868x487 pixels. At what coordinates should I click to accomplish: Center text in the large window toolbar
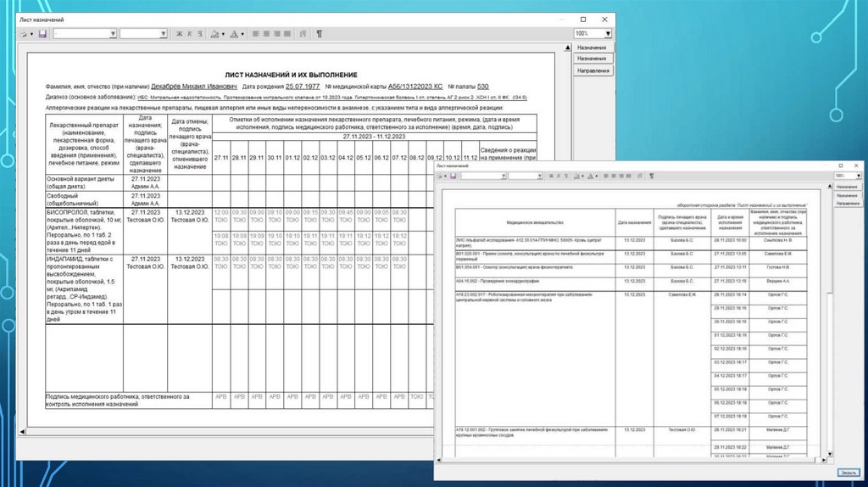click(266, 34)
